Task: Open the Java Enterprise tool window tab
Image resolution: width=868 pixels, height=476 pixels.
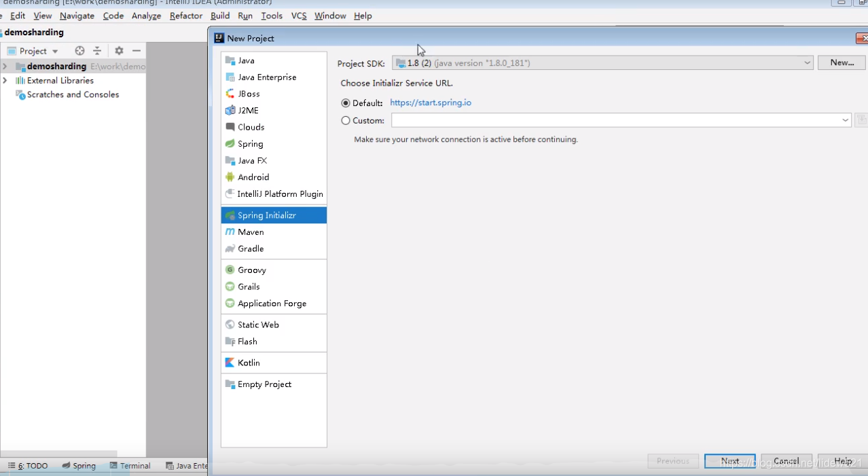Action: (187, 466)
